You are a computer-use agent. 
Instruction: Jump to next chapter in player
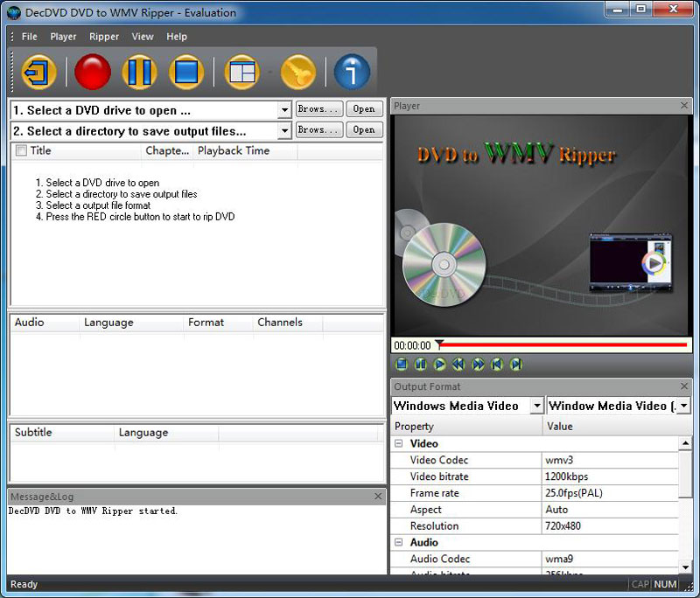pos(516,365)
